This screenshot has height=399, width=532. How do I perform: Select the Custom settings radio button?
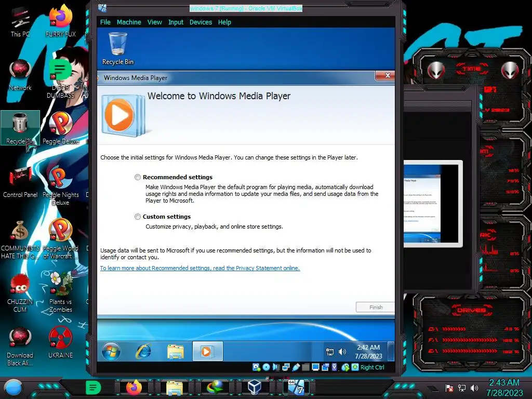click(137, 217)
